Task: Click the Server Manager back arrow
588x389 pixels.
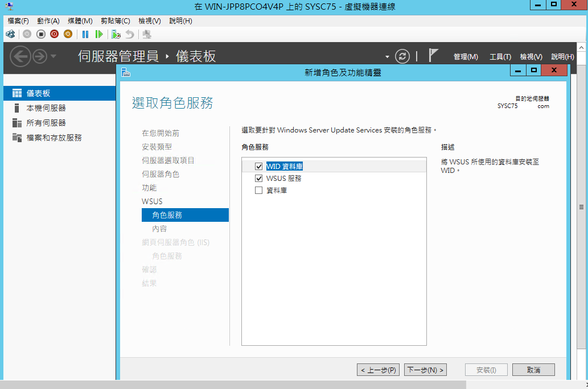Action: click(x=20, y=57)
